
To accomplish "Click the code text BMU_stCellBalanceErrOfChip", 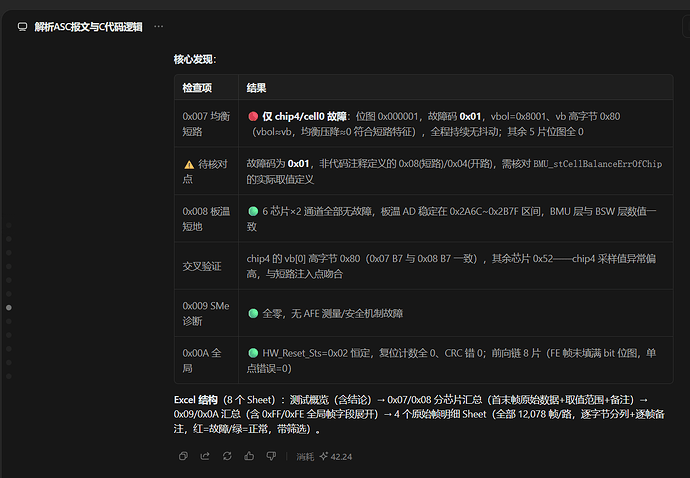I will point(598,164).
